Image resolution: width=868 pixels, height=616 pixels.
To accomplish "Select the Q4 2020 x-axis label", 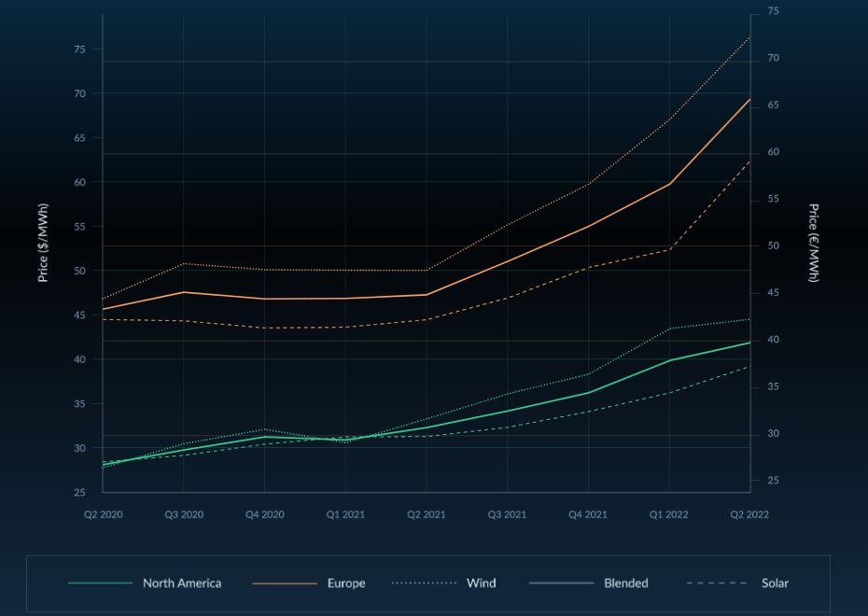I will 265,514.
